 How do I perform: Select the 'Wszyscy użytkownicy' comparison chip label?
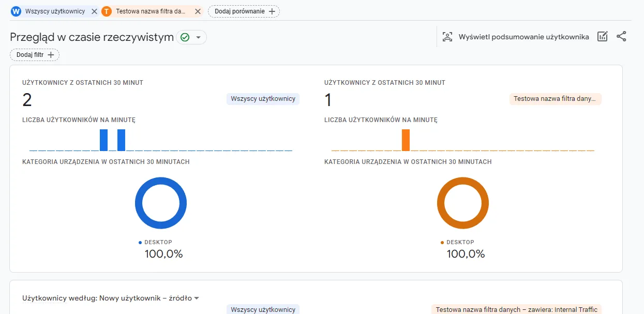click(x=55, y=11)
